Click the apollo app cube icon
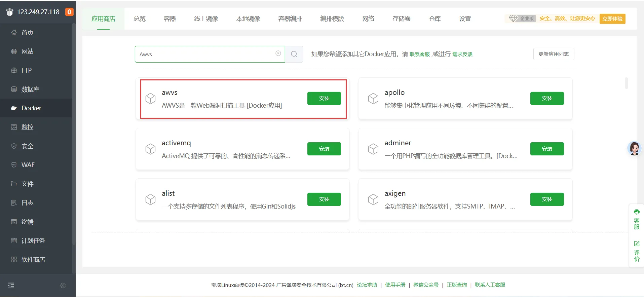Viewport: 644px width, 297px height. (x=373, y=99)
